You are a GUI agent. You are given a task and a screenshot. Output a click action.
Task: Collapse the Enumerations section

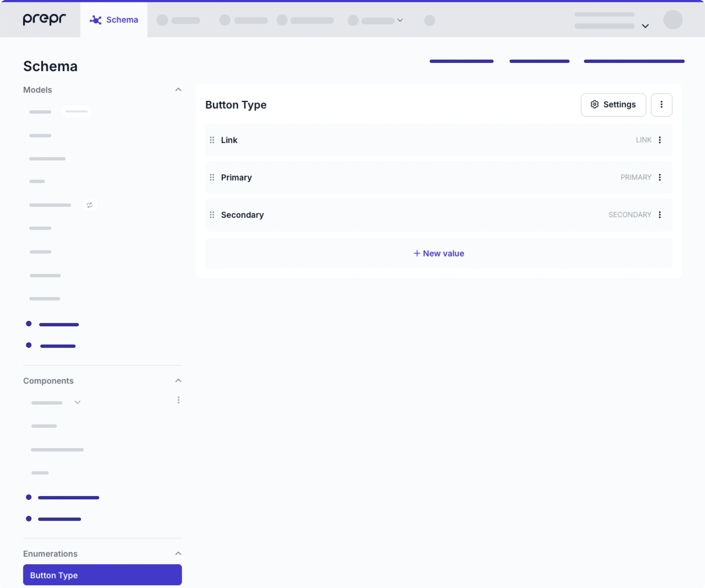178,553
